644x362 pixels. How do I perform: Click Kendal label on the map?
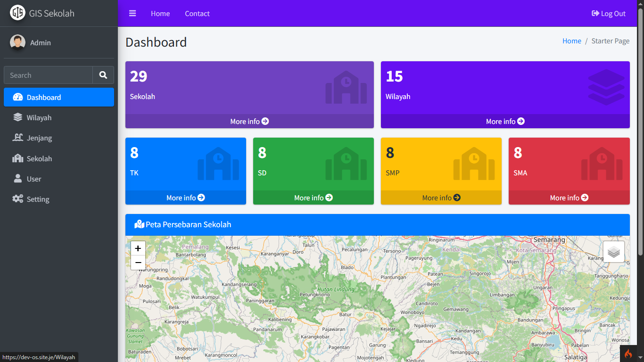tap(451, 250)
